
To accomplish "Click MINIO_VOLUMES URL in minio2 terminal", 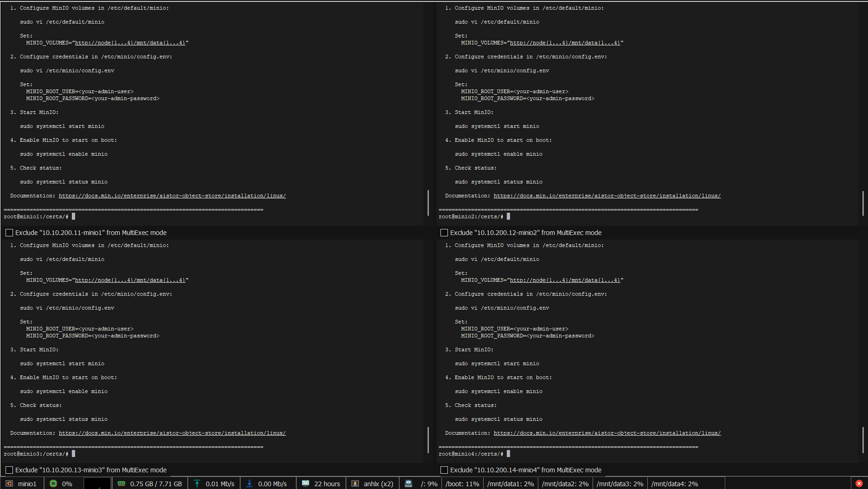I will (x=565, y=43).
